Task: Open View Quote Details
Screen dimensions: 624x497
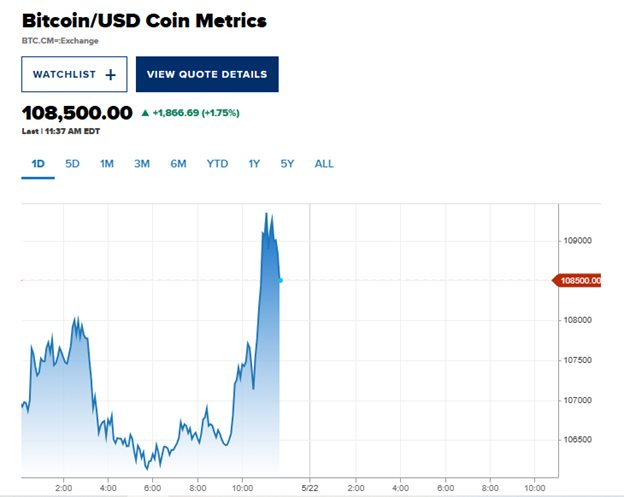Action: (x=207, y=74)
